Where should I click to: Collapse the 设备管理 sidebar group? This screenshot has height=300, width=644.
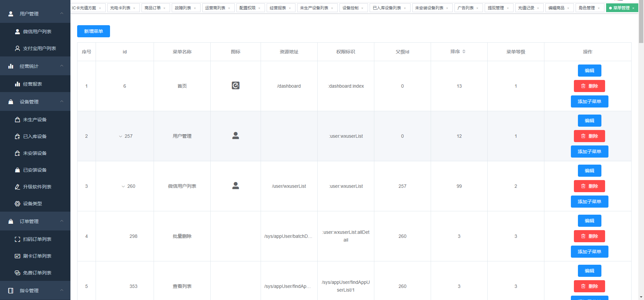(x=62, y=101)
